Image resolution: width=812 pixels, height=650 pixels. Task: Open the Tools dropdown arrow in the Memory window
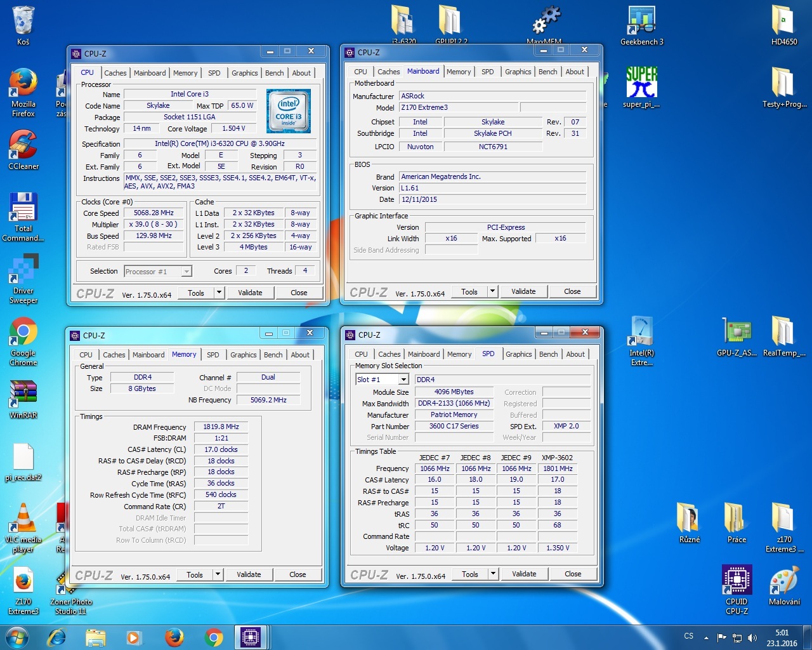218,574
